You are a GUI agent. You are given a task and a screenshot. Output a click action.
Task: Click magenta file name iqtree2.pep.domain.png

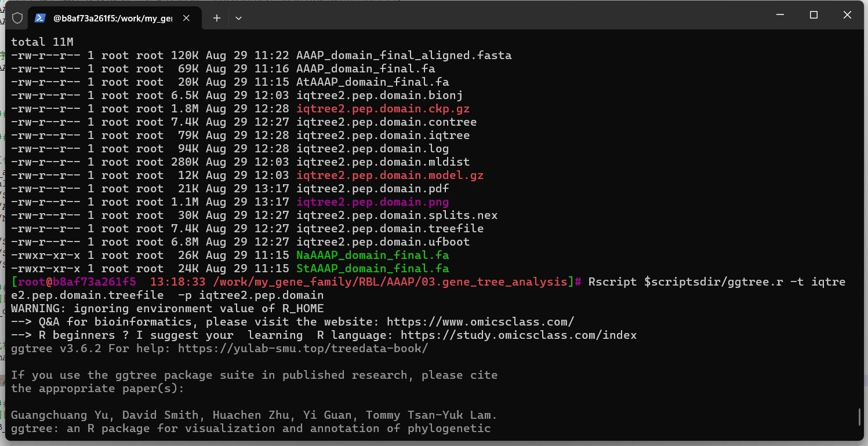click(372, 202)
